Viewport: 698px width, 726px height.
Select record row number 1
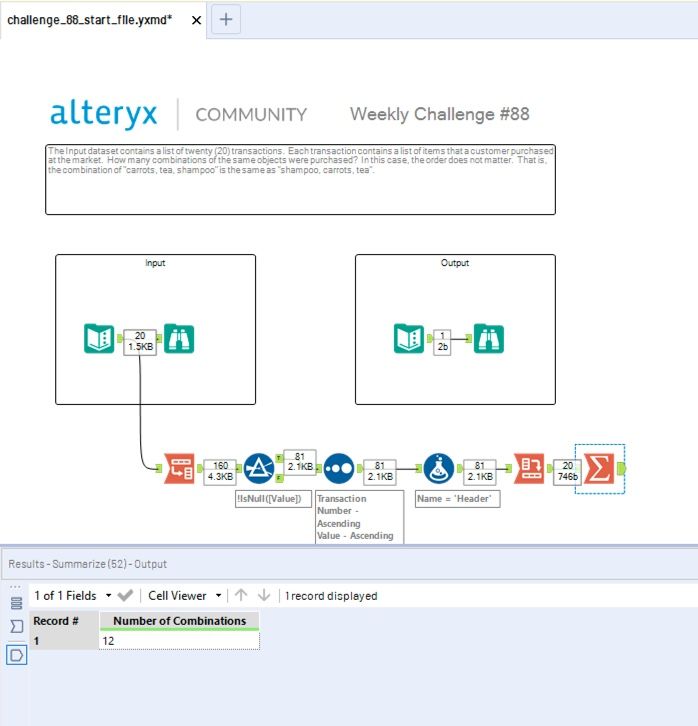click(x=64, y=641)
